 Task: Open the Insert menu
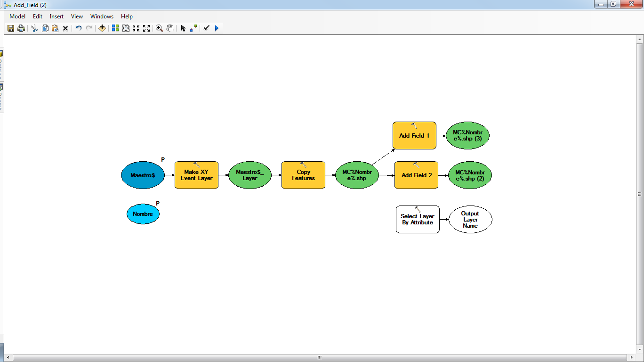pyautogui.click(x=56, y=16)
